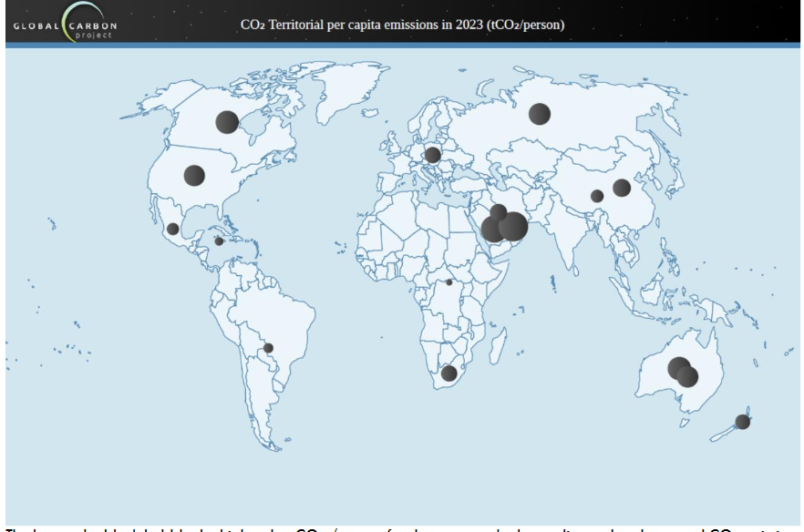Select the small emissions bubble in the Caribbean
804x532 pixels.
pyautogui.click(x=218, y=241)
